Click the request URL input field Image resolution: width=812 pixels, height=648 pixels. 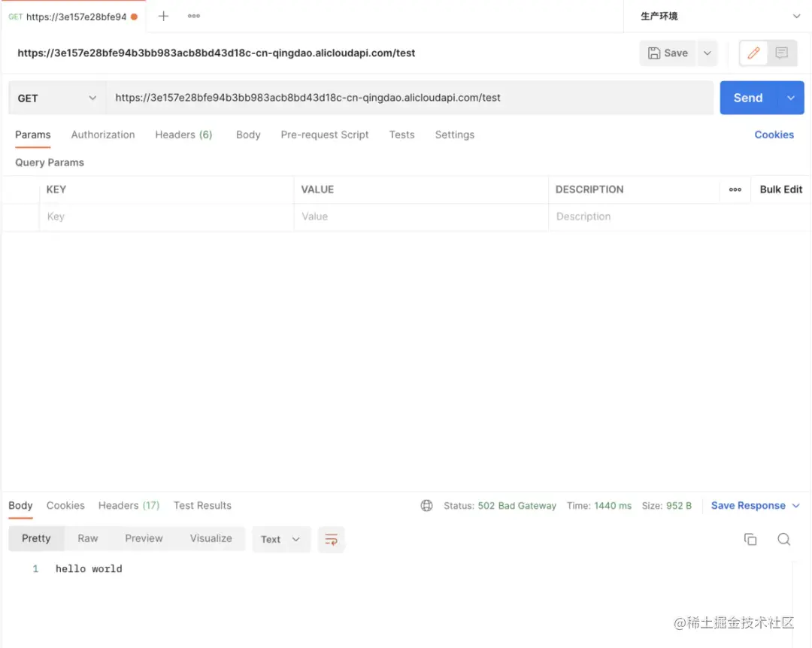pyautogui.click(x=410, y=98)
